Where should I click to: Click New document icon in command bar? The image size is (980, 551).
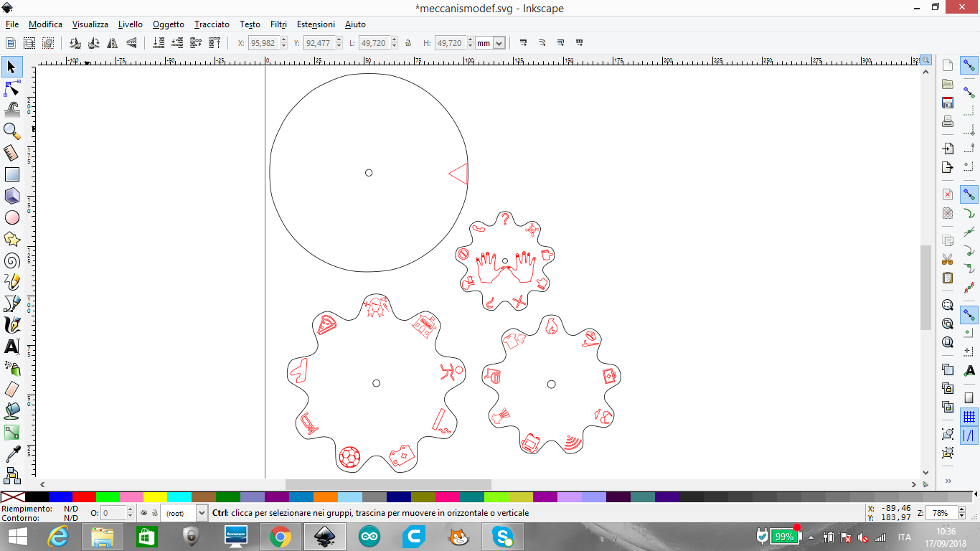[948, 65]
